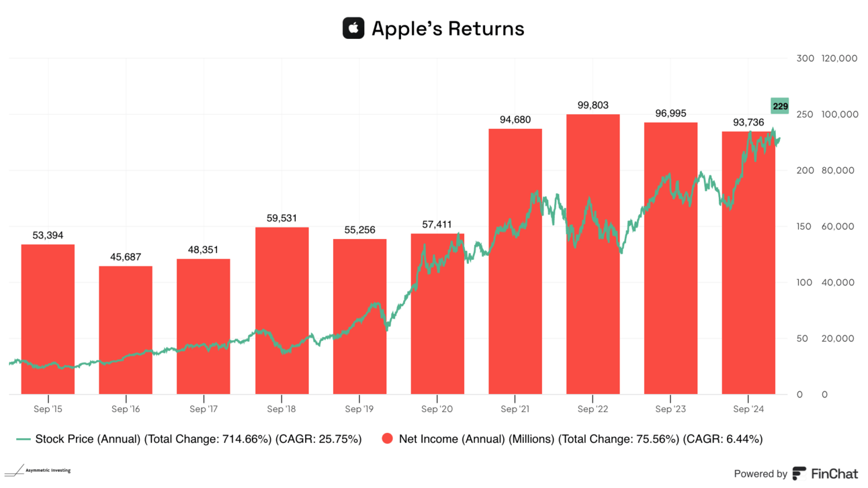
Task: Click the 48,351 value above Sep '17
Action: click(x=204, y=250)
